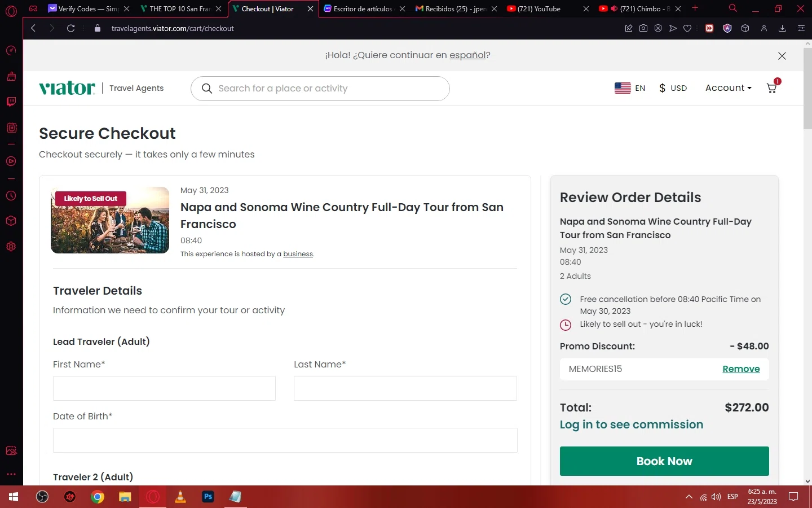The width and height of the screenshot is (812, 508).
Task: Open the profile person icon
Action: click(764, 28)
